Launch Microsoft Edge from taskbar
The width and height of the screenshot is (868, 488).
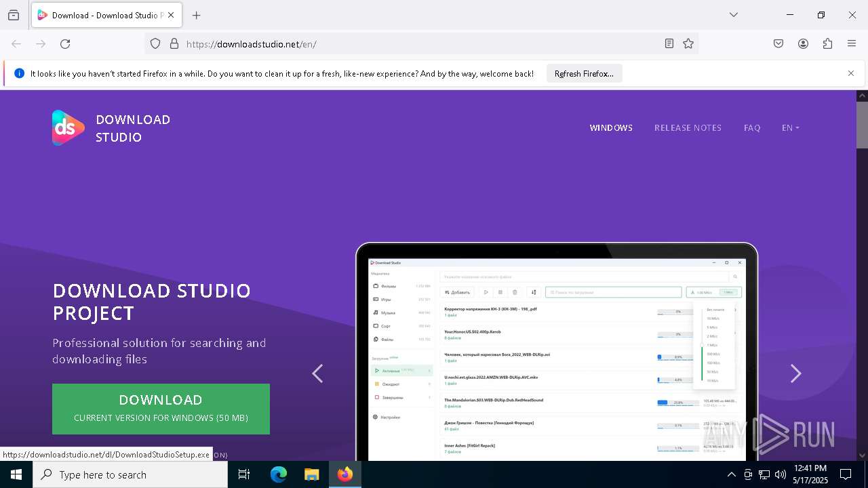pos(279,474)
